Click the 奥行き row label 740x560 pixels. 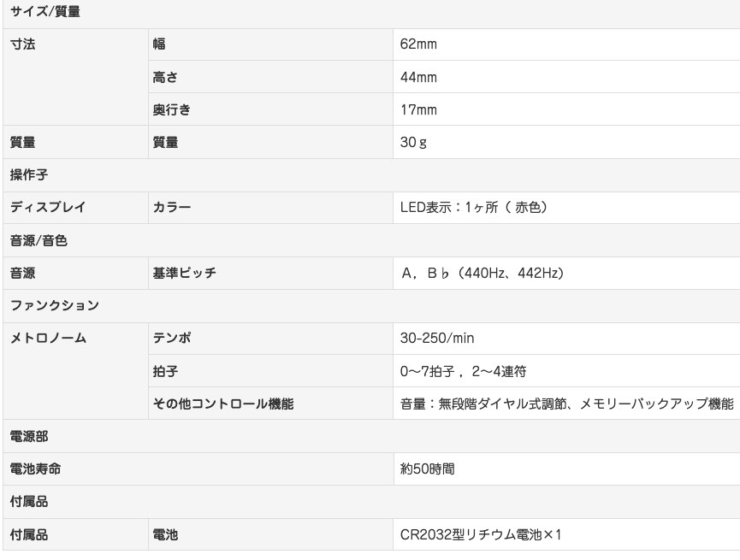pos(171,109)
